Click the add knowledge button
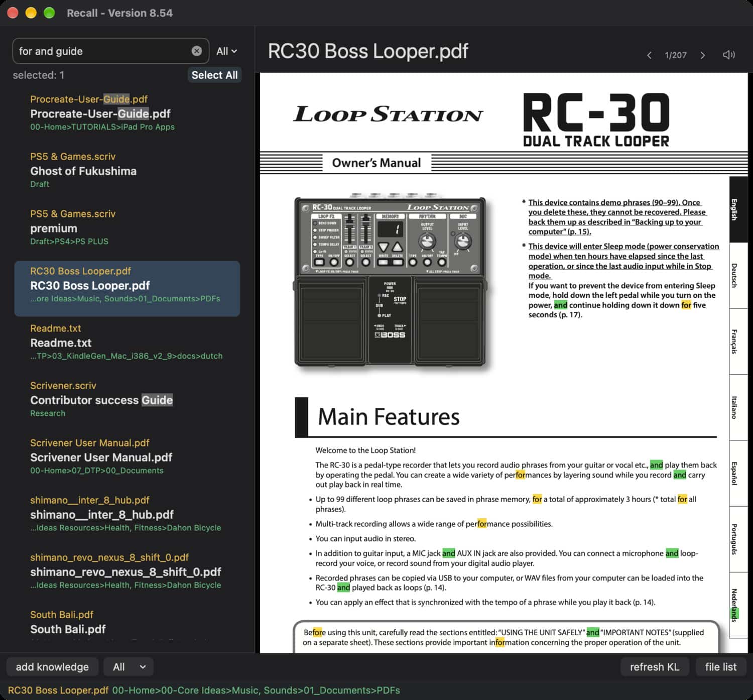The width and height of the screenshot is (753, 700). [52, 667]
